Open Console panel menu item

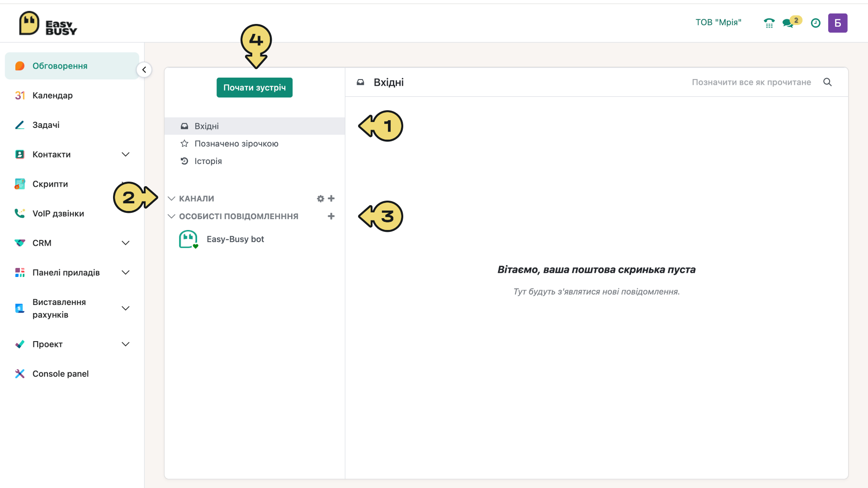(x=72, y=374)
